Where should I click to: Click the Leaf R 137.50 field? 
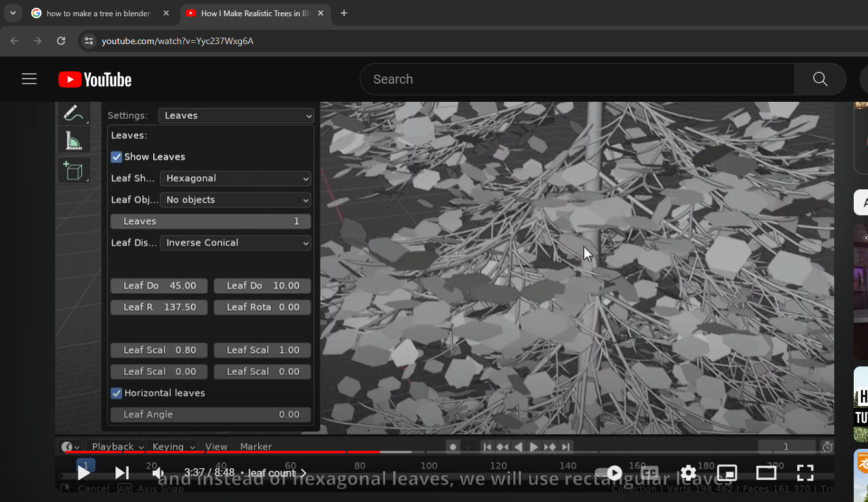159,307
